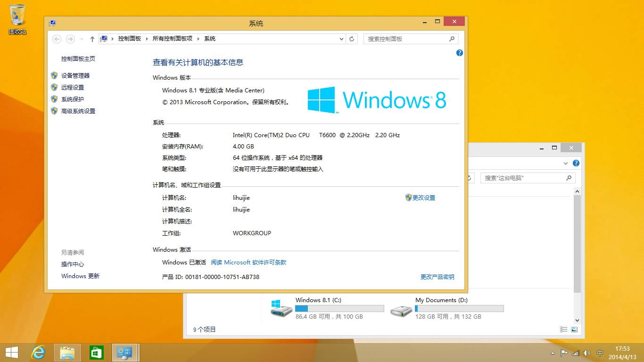Click the 更改产品密钥 link
The height and width of the screenshot is (362, 644).
click(x=437, y=277)
